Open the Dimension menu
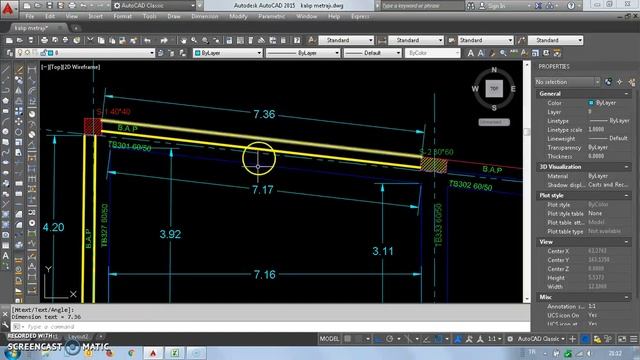 click(204, 16)
